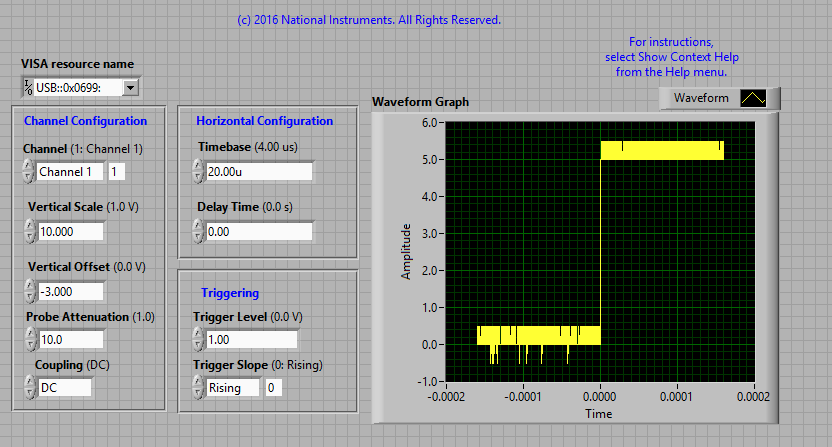Click the Time axis label under graph
The width and height of the screenshot is (832, 447).
point(599,413)
